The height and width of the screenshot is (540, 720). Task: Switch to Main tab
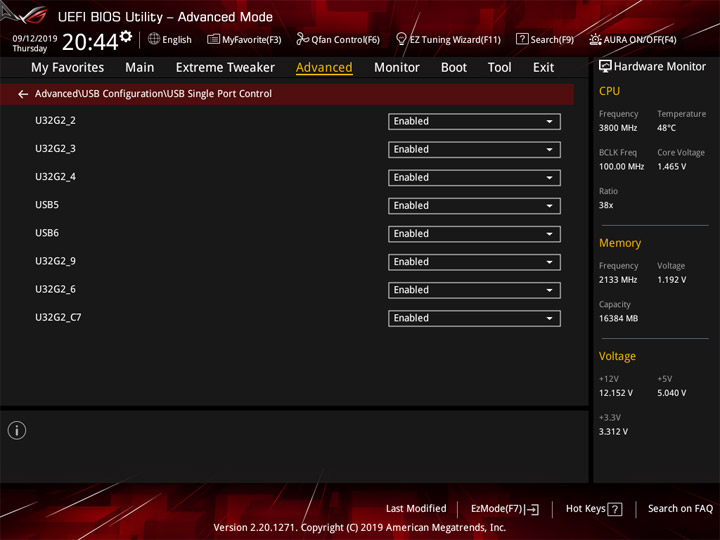click(140, 68)
